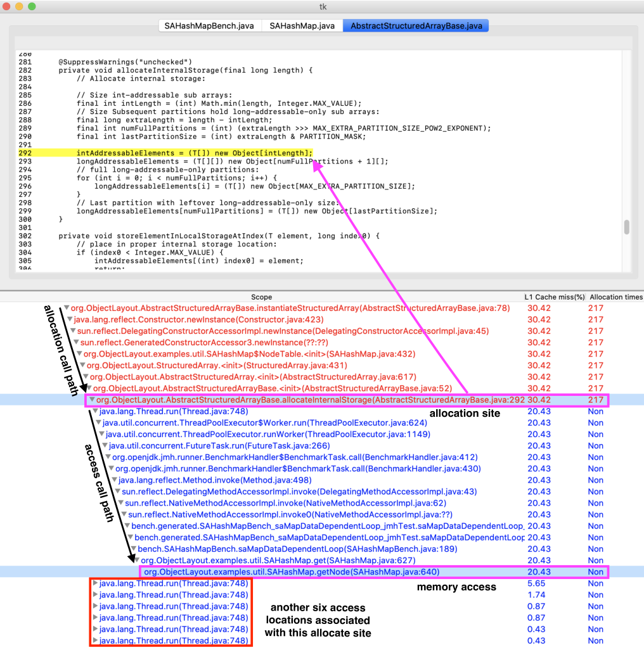The width and height of the screenshot is (644, 648).
Task: Click the numFullPartitions declaration on line 289
Action: 284,128
